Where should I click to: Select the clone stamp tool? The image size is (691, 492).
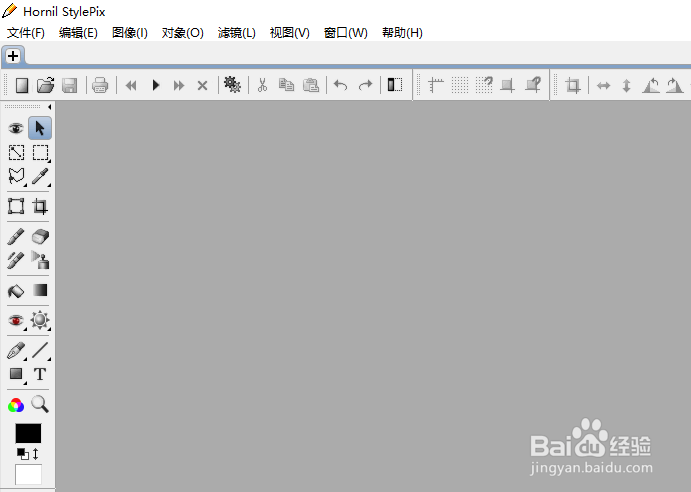[40, 260]
